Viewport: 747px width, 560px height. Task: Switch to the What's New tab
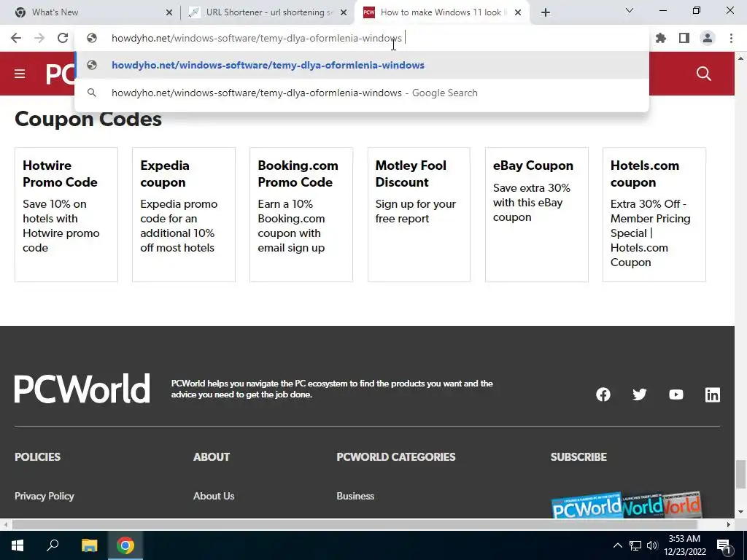coord(90,12)
